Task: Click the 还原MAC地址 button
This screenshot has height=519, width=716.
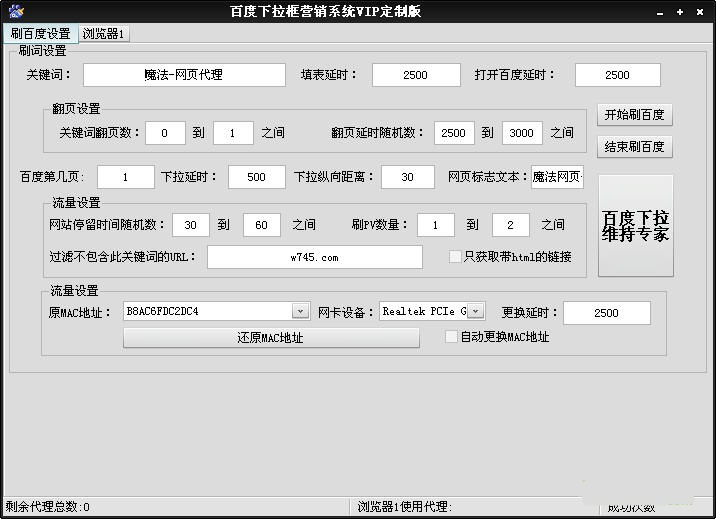Action: [271, 338]
